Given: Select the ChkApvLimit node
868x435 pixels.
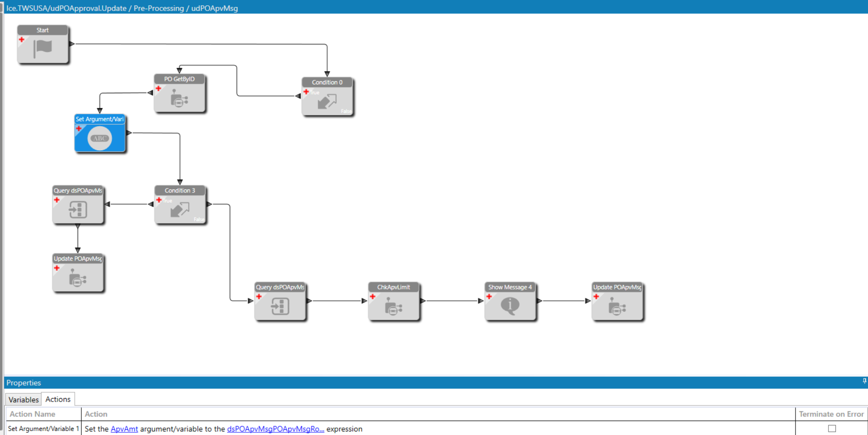Looking at the screenshot, I should (x=393, y=301).
